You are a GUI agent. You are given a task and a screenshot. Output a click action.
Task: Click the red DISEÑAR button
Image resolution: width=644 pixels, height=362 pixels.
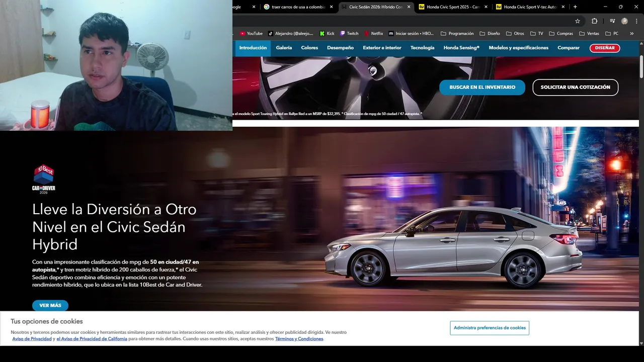605,48
